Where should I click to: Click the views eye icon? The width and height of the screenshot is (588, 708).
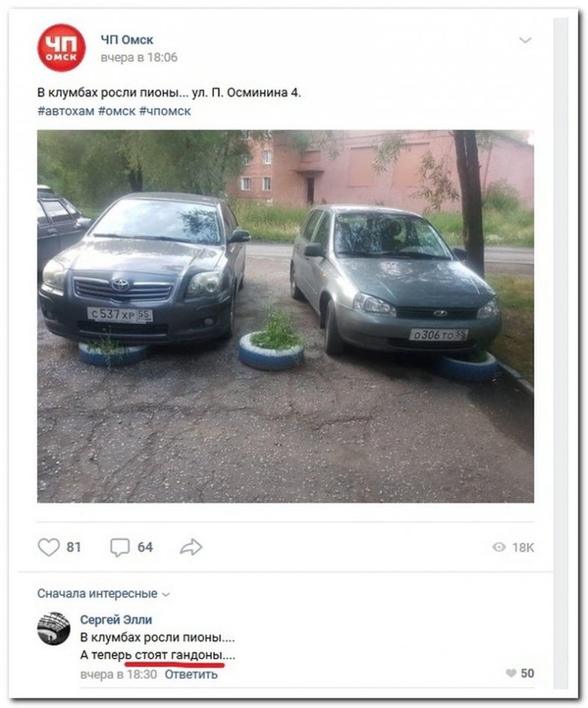point(499,547)
